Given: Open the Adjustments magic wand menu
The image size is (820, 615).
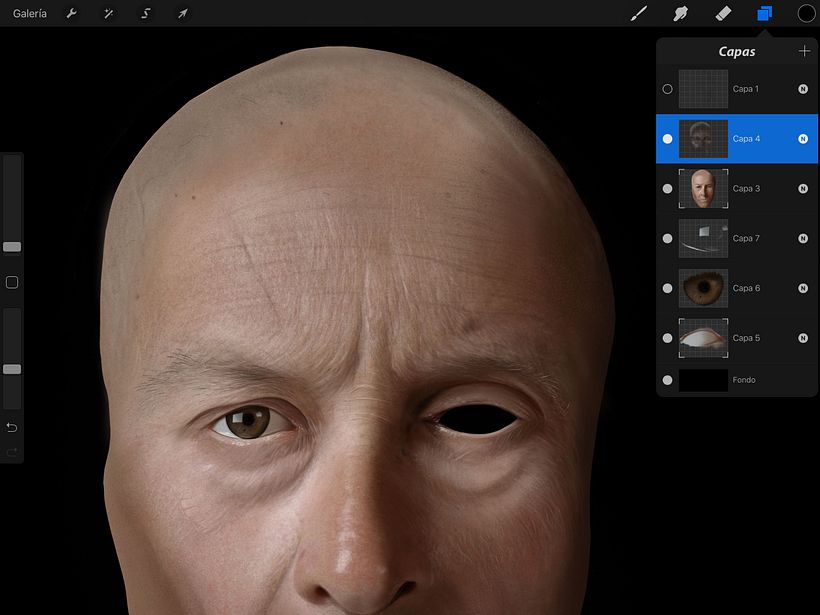Looking at the screenshot, I should [x=108, y=14].
